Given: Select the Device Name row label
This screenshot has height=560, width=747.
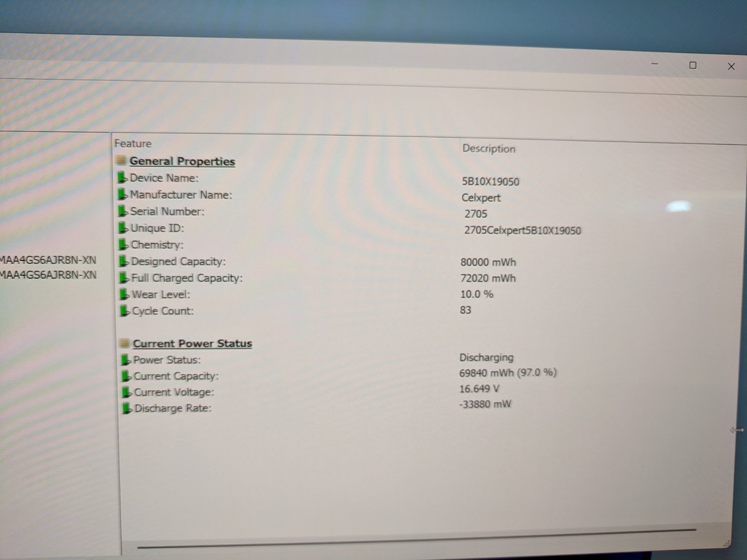Looking at the screenshot, I should [x=164, y=178].
